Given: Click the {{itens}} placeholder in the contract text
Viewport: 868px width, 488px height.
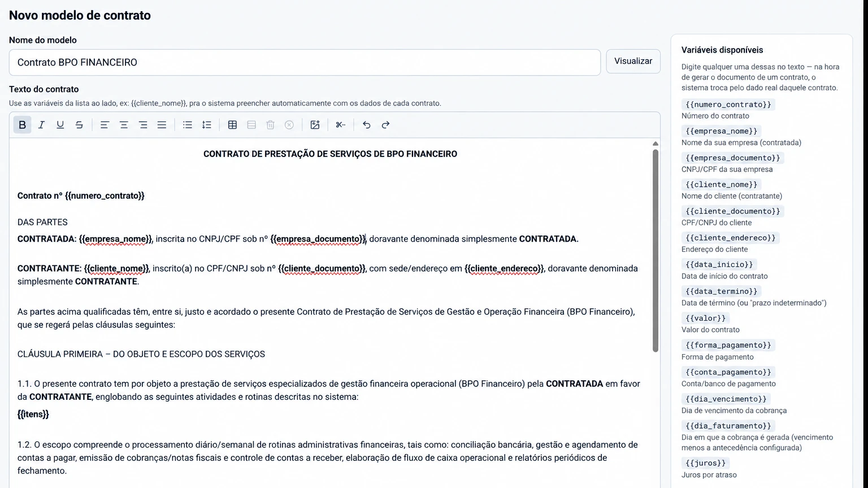Looking at the screenshot, I should coord(33,414).
